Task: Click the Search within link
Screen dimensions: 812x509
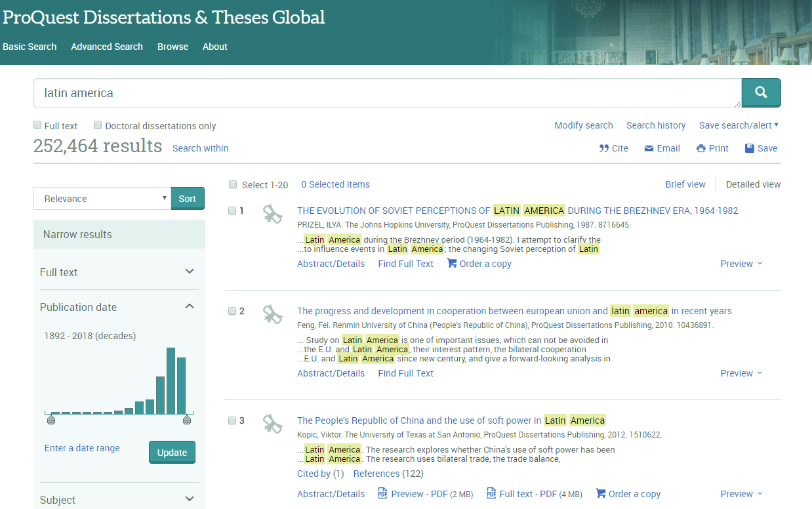Action: pos(201,148)
